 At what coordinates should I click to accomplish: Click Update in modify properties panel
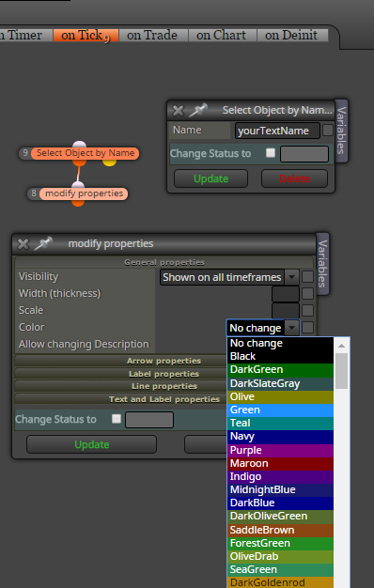[x=91, y=444]
